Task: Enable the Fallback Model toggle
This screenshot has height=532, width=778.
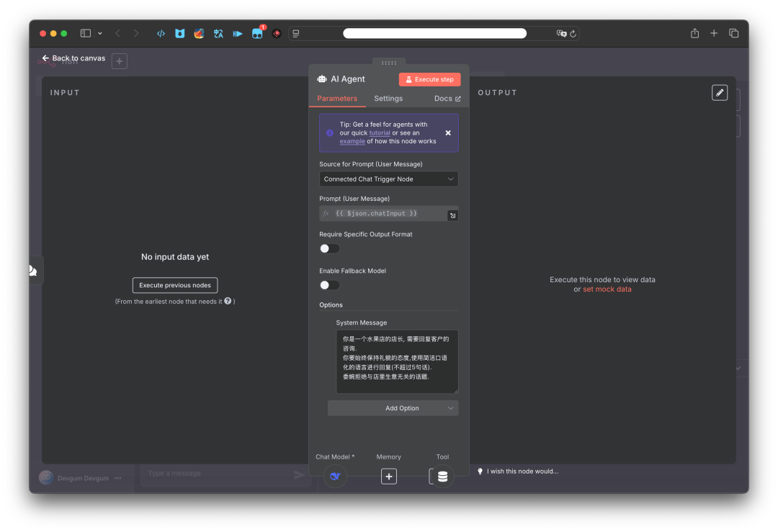Action: coord(329,285)
